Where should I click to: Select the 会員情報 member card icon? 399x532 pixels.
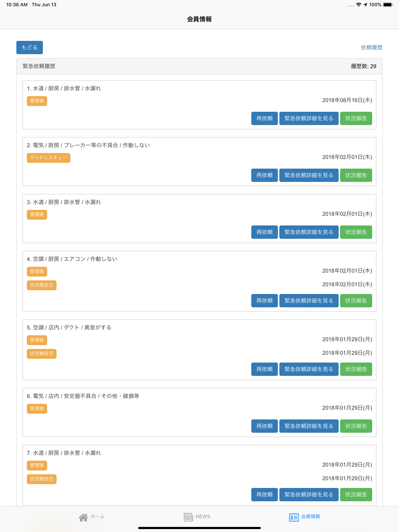(x=294, y=517)
